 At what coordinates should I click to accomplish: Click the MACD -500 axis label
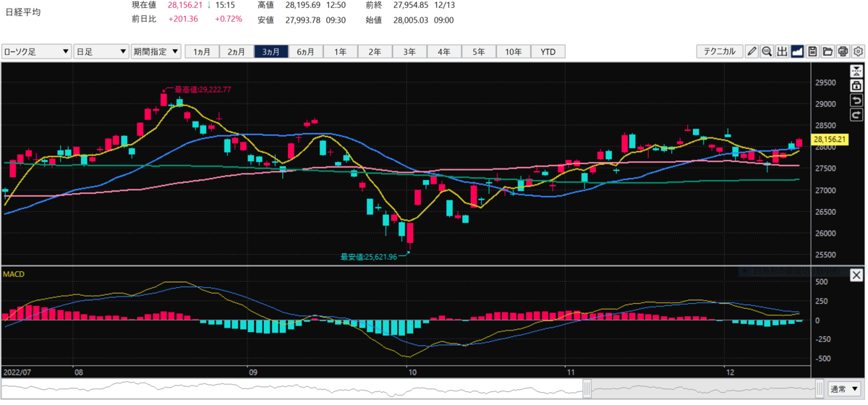pyautogui.click(x=822, y=359)
